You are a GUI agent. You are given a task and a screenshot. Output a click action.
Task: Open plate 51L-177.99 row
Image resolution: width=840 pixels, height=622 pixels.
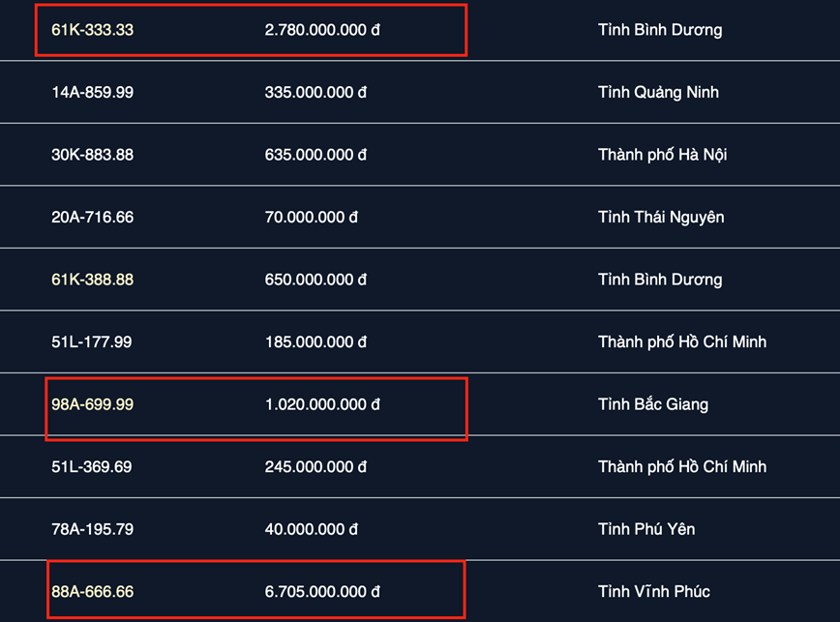[x=92, y=342]
